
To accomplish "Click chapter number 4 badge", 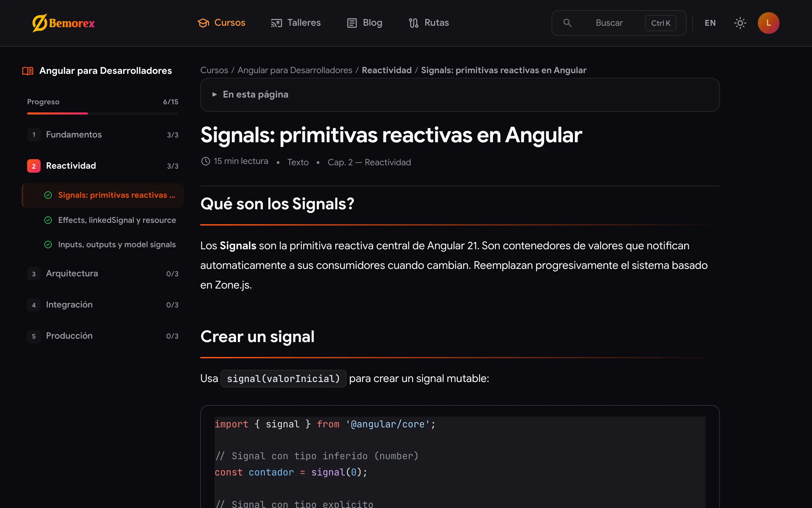I will (x=34, y=305).
